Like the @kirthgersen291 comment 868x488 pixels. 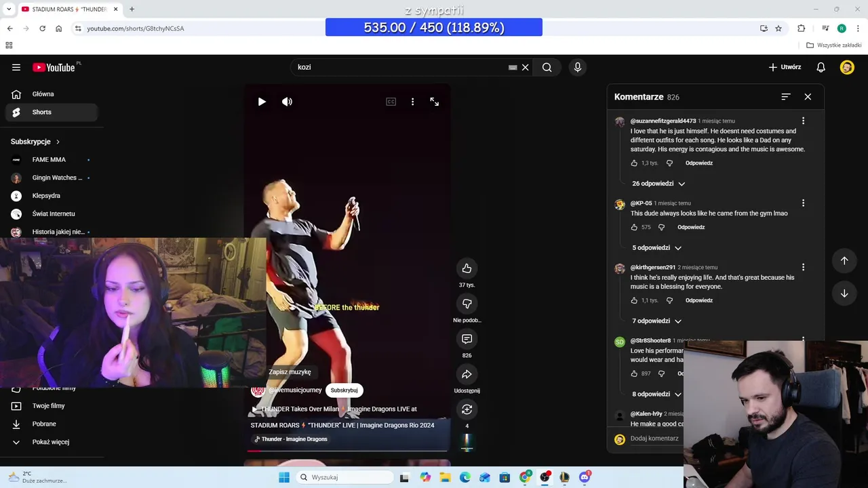pyautogui.click(x=634, y=301)
